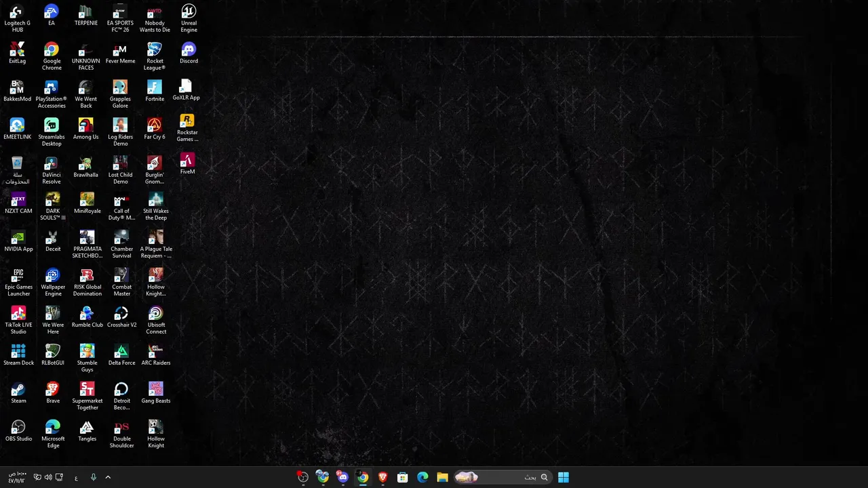
Task: Select the Far Cry 6 shortcut
Action: point(155,129)
